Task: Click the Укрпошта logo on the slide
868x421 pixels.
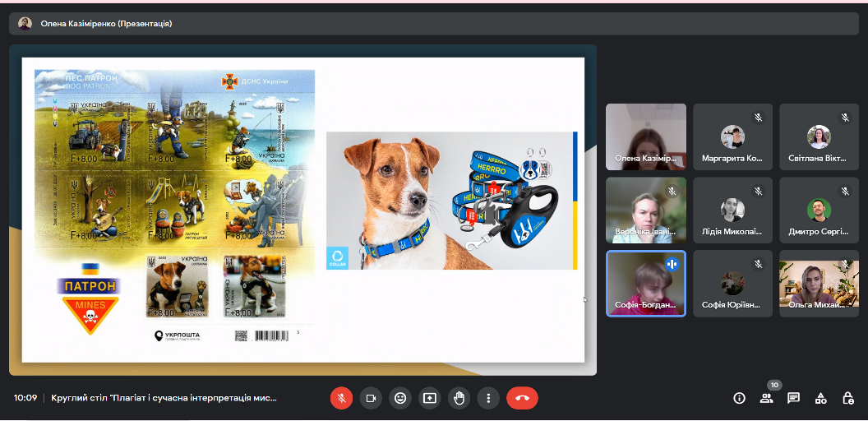Action: [178, 336]
